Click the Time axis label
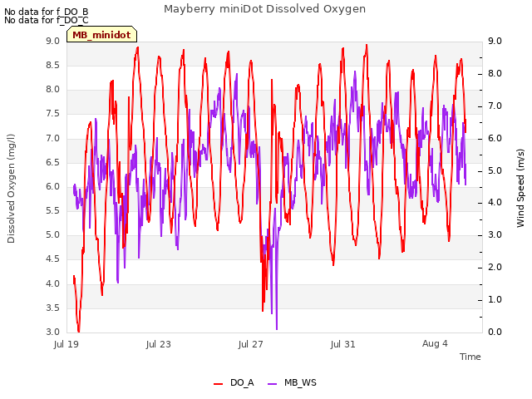Viewport: 532px width, 399px height. [470, 357]
